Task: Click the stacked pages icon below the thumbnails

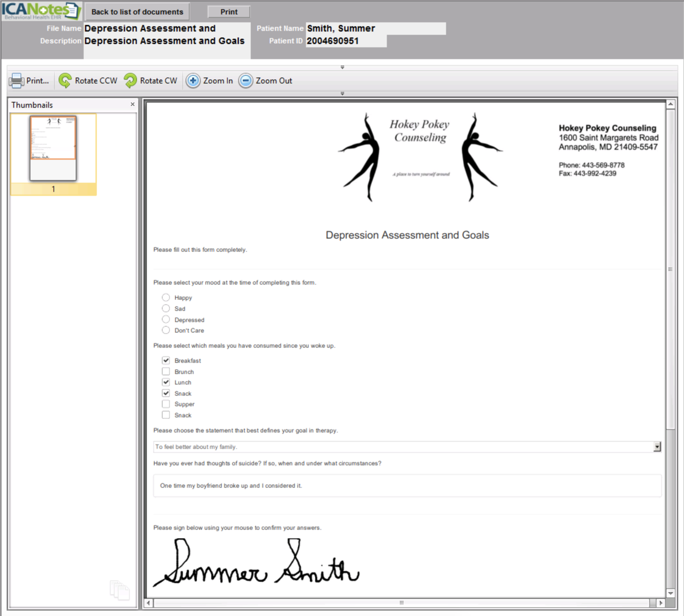Action: point(119,590)
